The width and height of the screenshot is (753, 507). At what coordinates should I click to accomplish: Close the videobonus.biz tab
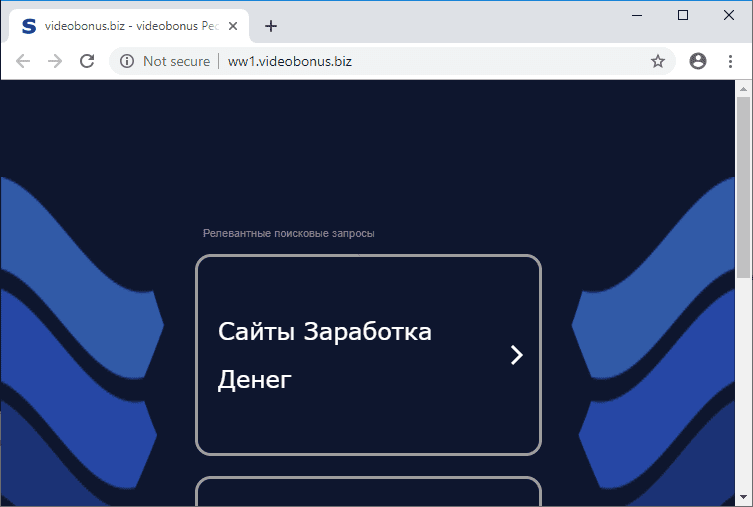(233, 26)
